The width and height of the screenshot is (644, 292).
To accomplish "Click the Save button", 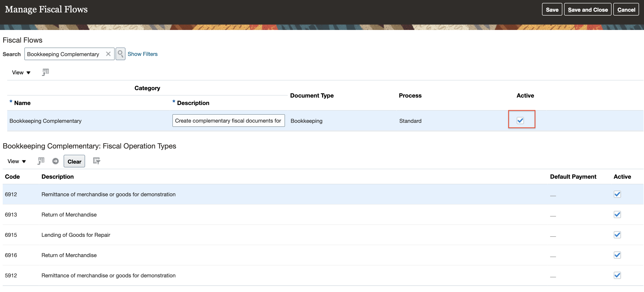I will [x=552, y=9].
